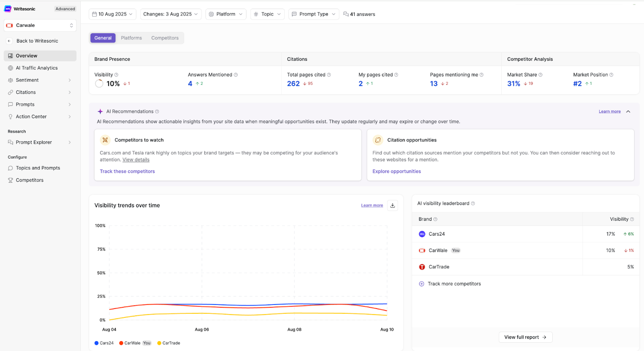Open the 10 Aug 2025 date dropdown
The width and height of the screenshot is (644, 351).
coord(112,14)
